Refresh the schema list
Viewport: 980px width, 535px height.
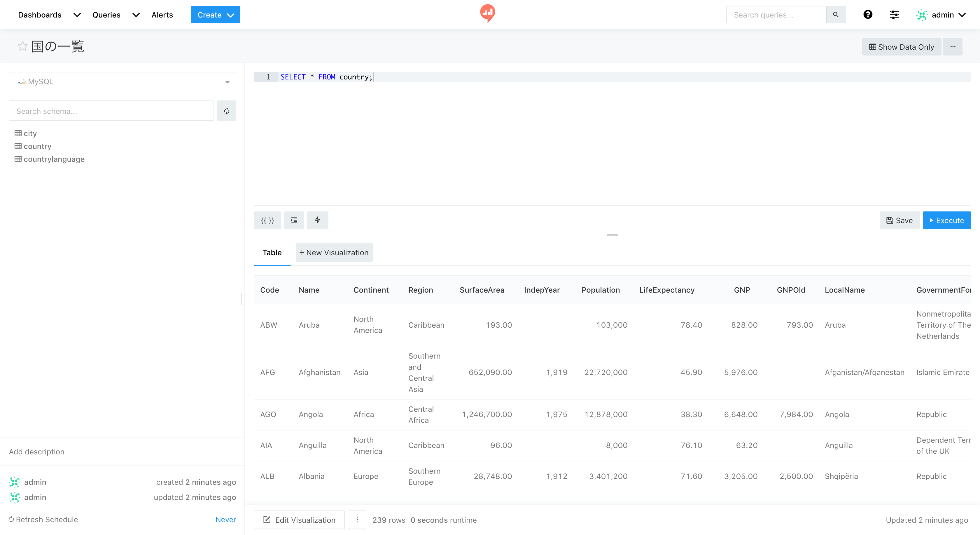pyautogui.click(x=226, y=111)
